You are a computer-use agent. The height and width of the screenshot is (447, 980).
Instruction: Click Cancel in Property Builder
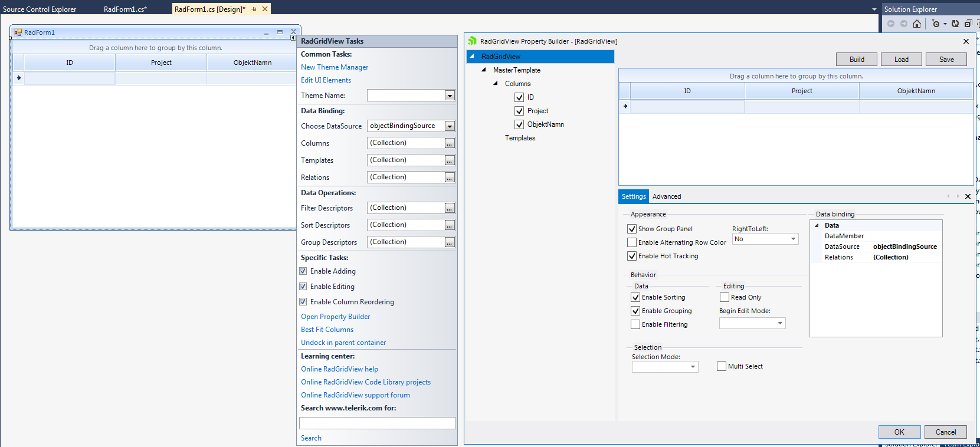pos(946,432)
